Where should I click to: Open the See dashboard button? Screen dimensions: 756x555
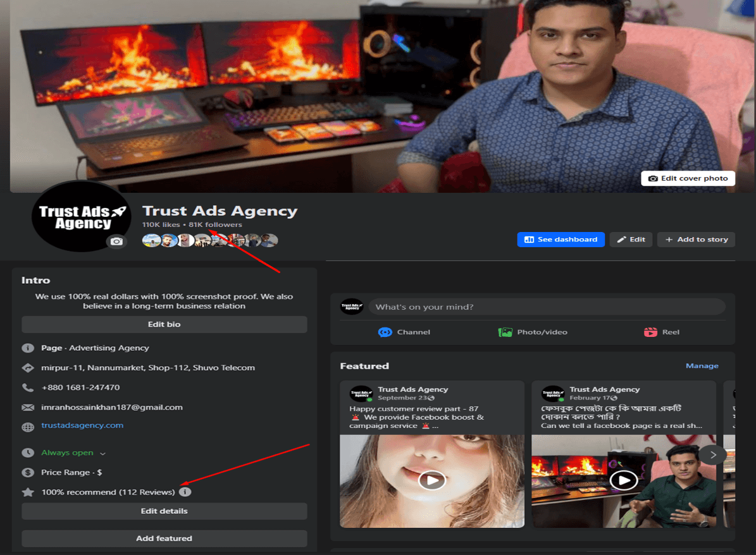click(561, 240)
